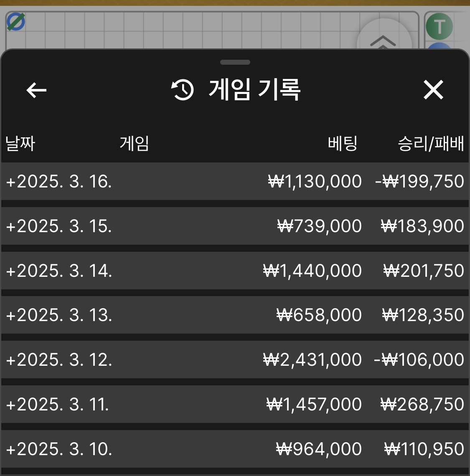The width and height of the screenshot is (470, 476).
Task: Show details for 2025. 3. 11.
Action: (58, 405)
